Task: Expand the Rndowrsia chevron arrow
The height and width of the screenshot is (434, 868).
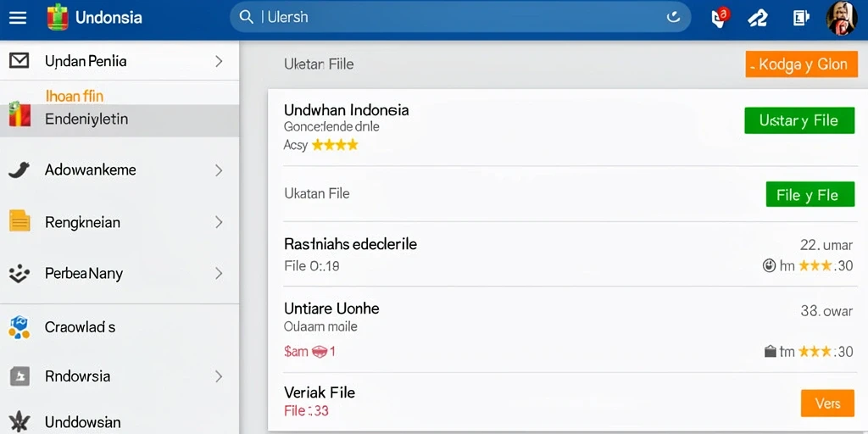Action: pos(219,377)
